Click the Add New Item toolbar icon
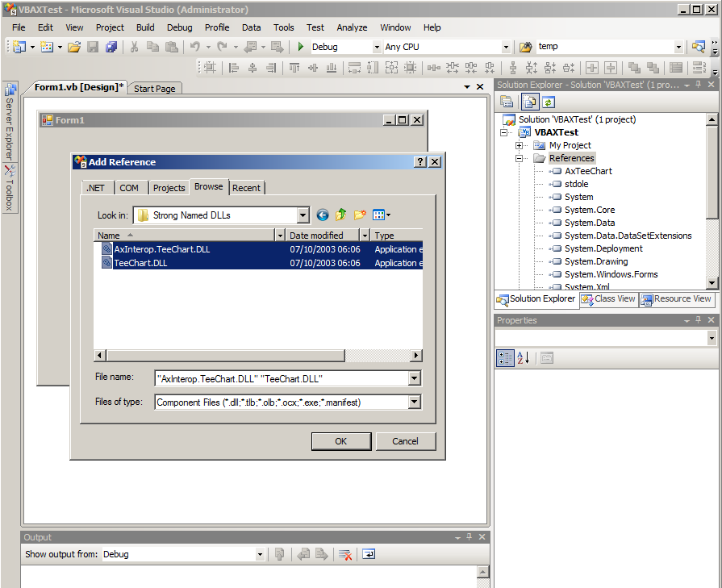 pos(47,47)
